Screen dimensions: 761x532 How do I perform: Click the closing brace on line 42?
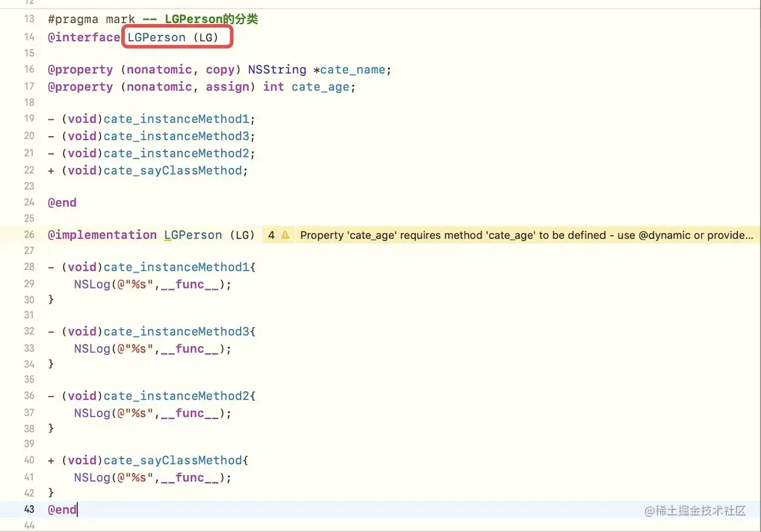pyautogui.click(x=51, y=493)
